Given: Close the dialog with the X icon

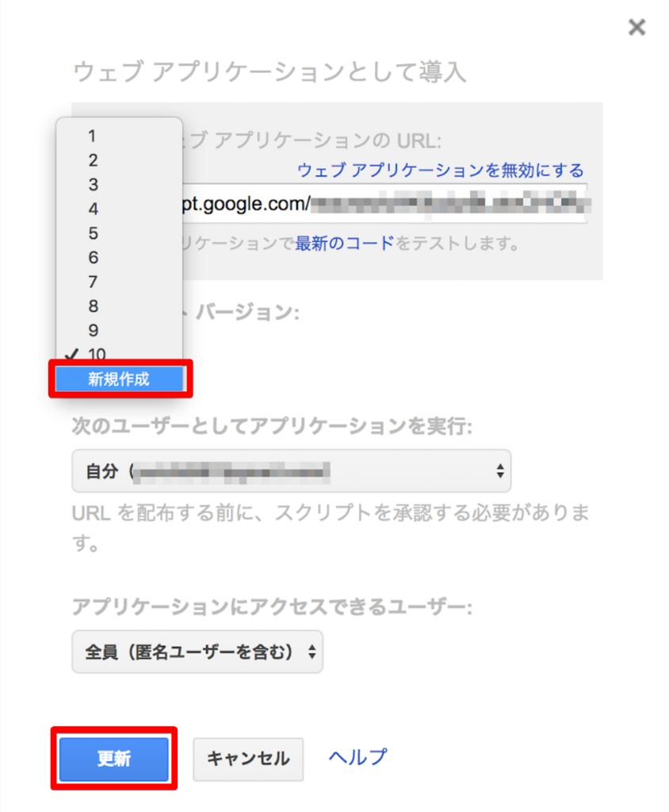Looking at the screenshot, I should click(x=637, y=27).
